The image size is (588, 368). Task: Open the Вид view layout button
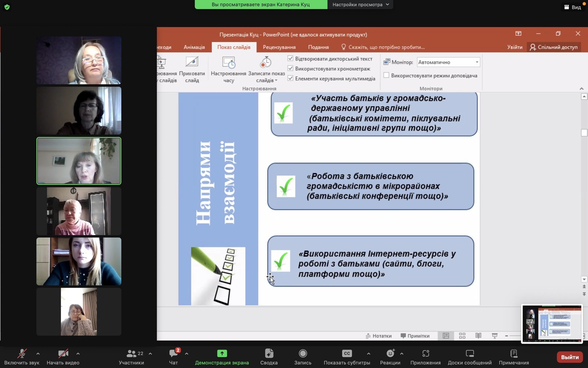[573, 7]
